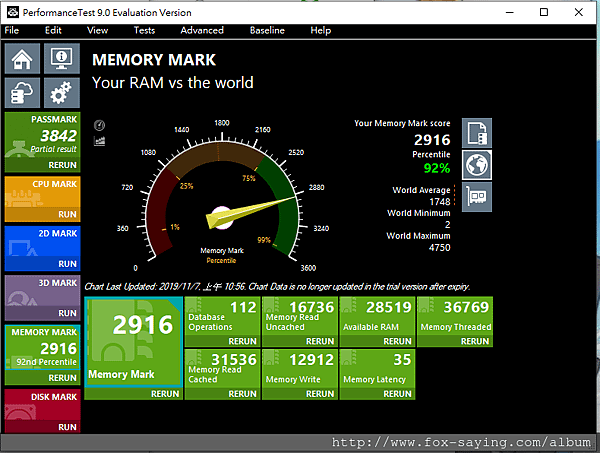Viewport: 600px width, 453px height.
Task: Open the gears settings icon
Action: [x=62, y=93]
